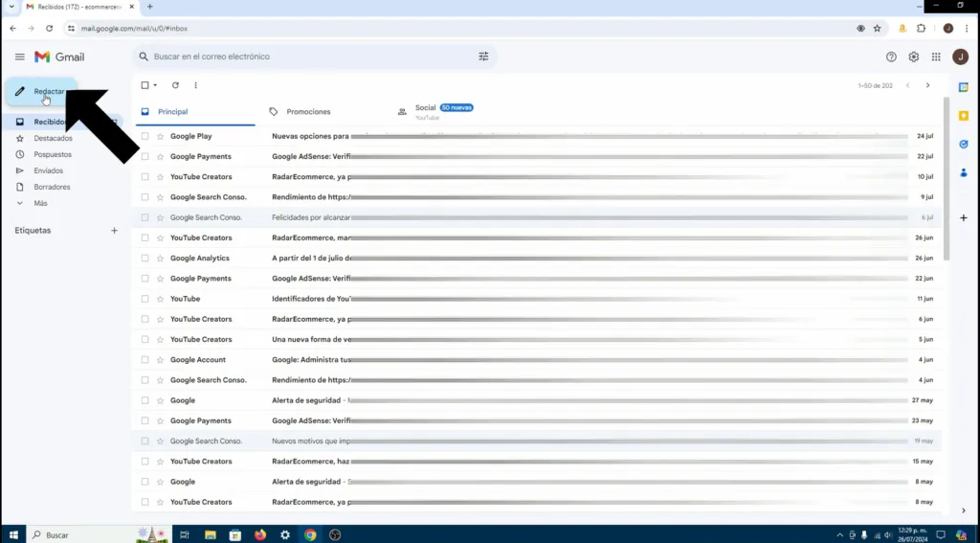Switch to the Principal tab
This screenshot has width=980, height=543.
(x=195, y=112)
